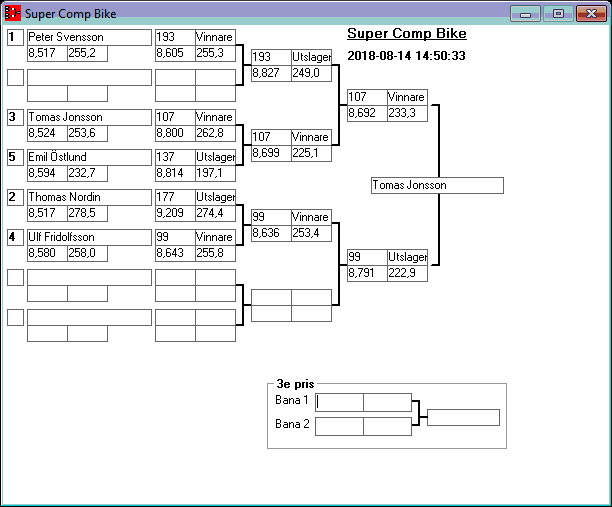
Task: Minimize the Super Comp Bike window
Action: [x=525, y=14]
